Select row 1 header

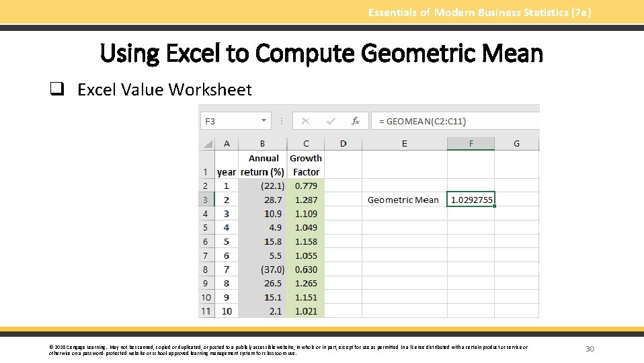206,165
